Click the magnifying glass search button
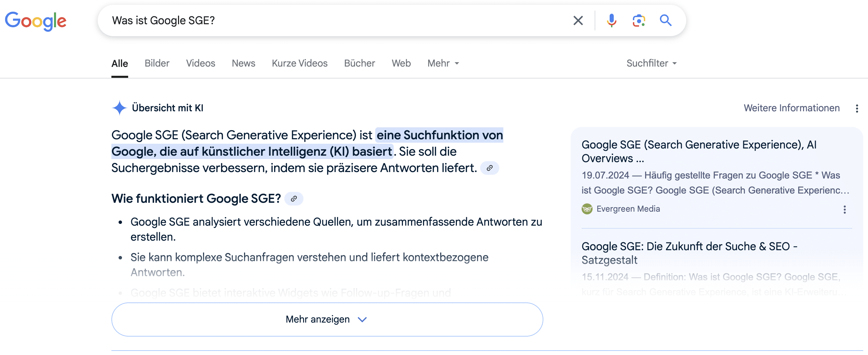 tap(665, 20)
